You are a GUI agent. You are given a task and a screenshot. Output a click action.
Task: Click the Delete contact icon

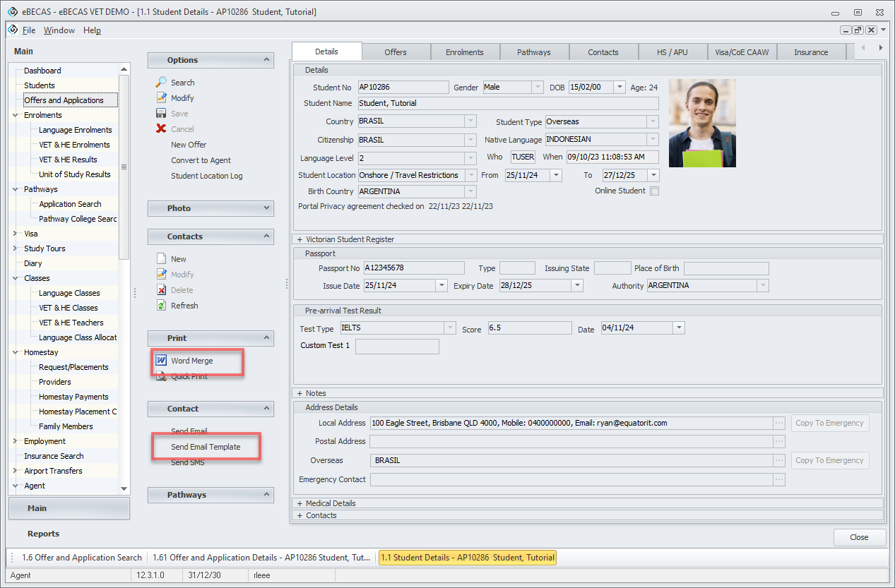[161, 290]
